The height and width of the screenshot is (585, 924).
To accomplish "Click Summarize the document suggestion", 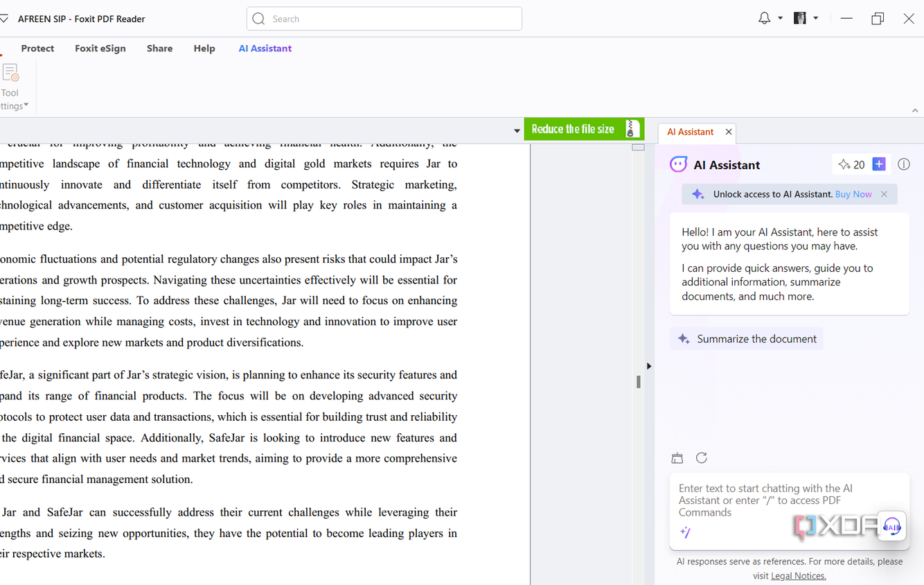I will [x=747, y=339].
